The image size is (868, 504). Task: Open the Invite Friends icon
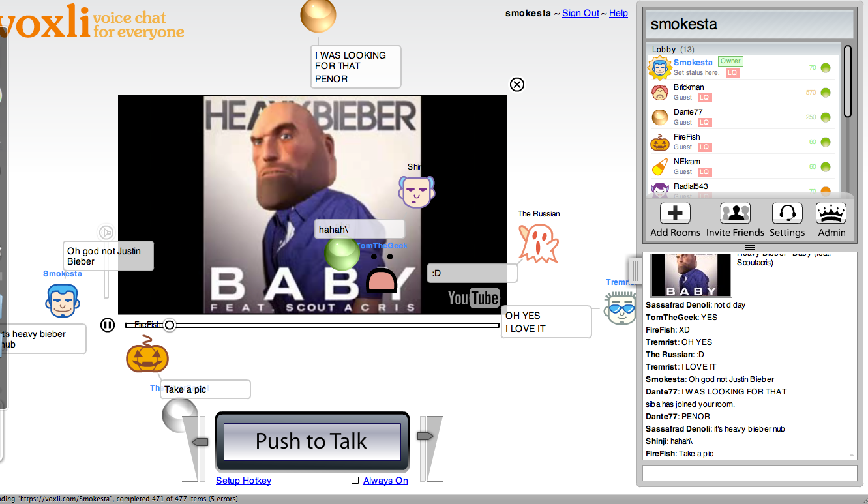[x=735, y=213]
